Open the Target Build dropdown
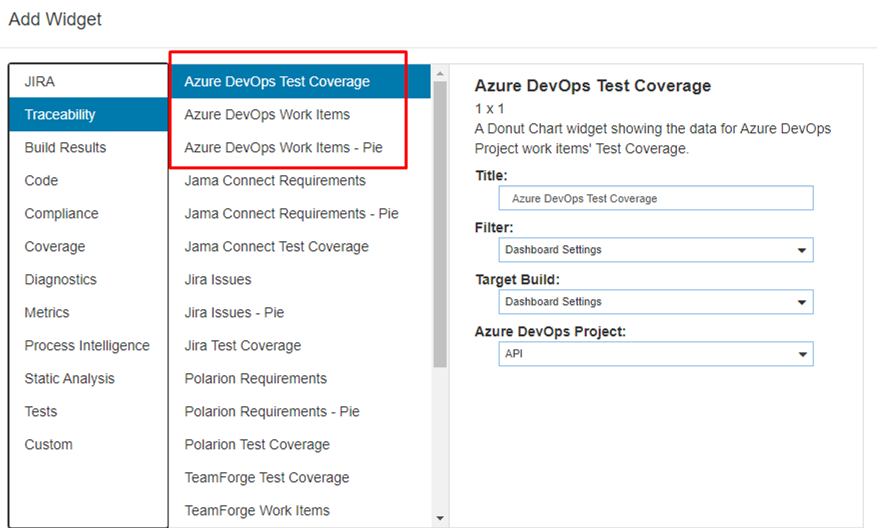 tap(656, 302)
